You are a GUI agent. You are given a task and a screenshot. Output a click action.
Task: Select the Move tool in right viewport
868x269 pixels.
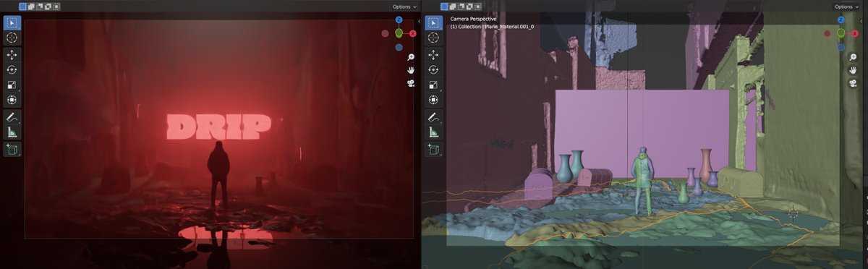[x=433, y=55]
